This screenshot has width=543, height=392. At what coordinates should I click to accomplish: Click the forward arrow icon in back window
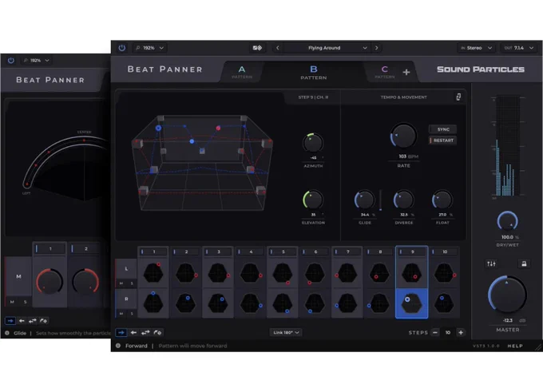[10, 321]
